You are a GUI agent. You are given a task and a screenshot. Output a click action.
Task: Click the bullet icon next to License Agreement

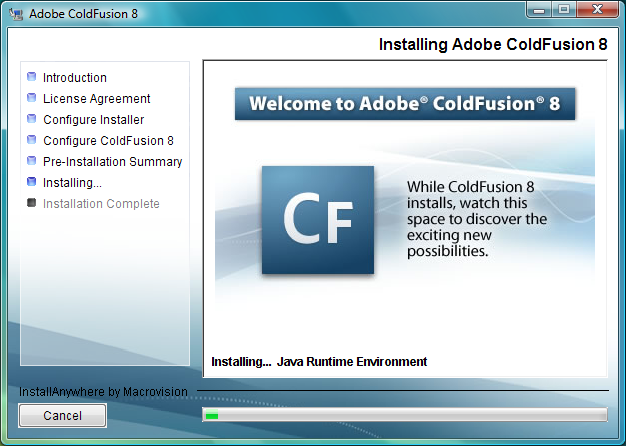pyautogui.click(x=31, y=98)
